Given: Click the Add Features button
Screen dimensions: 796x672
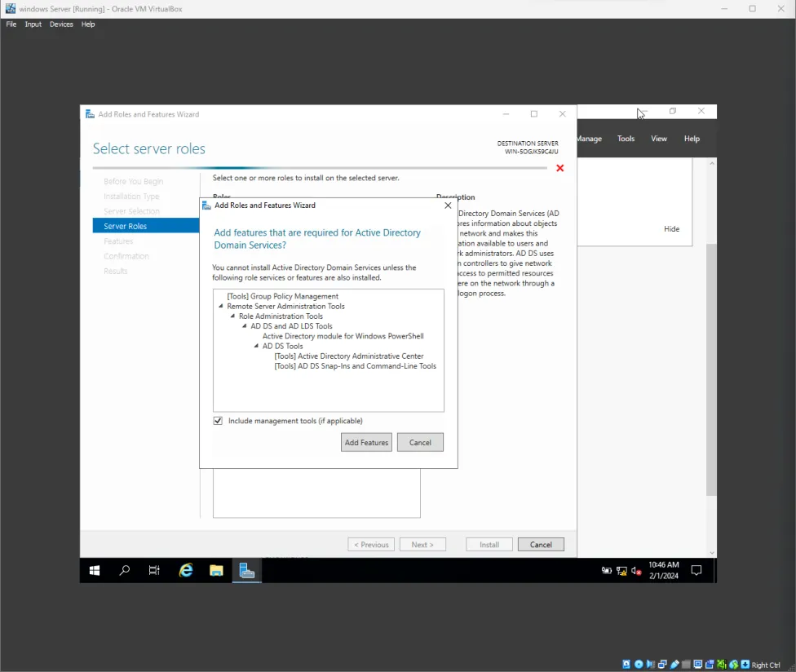Looking at the screenshot, I should coord(366,443).
